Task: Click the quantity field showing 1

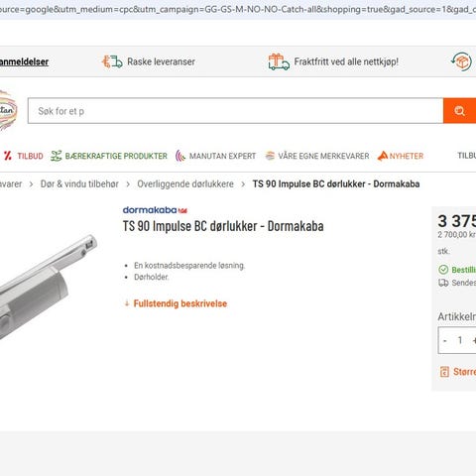Action: 460,340
